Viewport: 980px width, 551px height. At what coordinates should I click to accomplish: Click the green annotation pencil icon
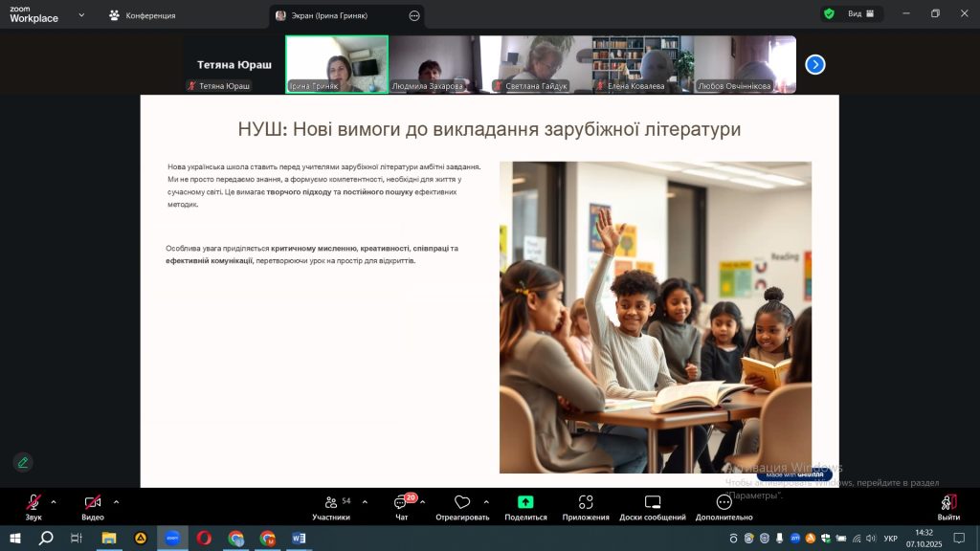point(23,462)
